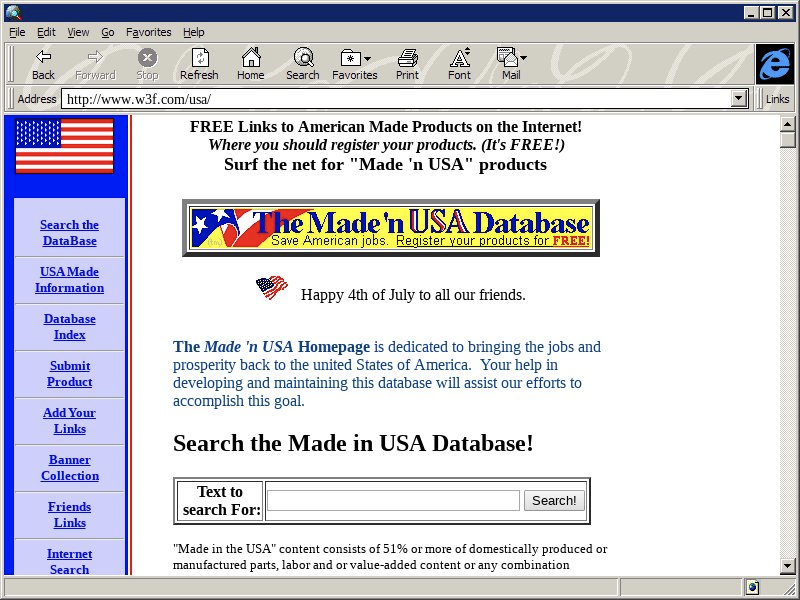Viewport: 800px width, 600px height.
Task: Open the Favorites menu in menu bar
Action: [x=148, y=32]
